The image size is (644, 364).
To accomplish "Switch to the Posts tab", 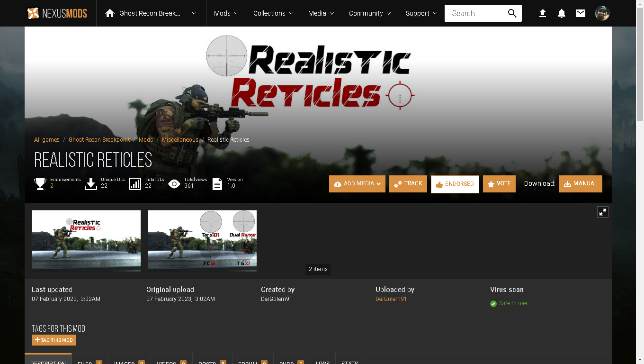I will pyautogui.click(x=212, y=359).
